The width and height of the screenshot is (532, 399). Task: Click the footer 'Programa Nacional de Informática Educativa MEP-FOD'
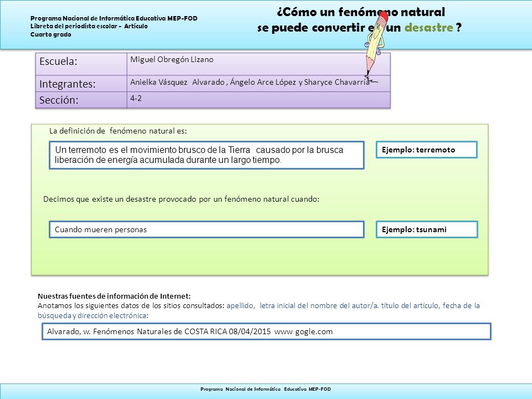point(265,389)
